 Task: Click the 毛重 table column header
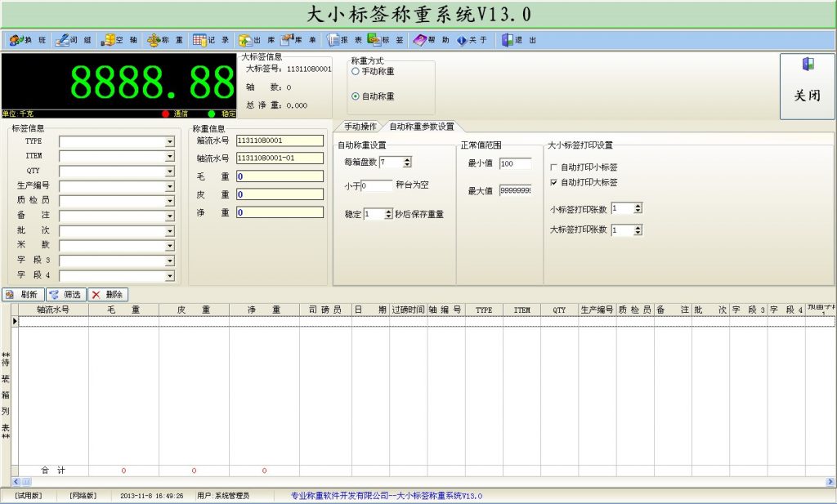click(124, 310)
